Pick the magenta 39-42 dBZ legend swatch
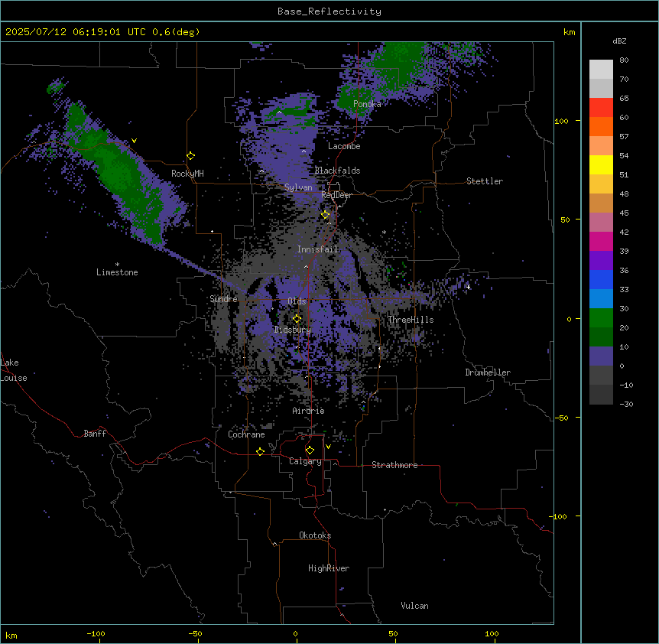Image resolution: width=659 pixels, height=644 pixels. coord(601,241)
